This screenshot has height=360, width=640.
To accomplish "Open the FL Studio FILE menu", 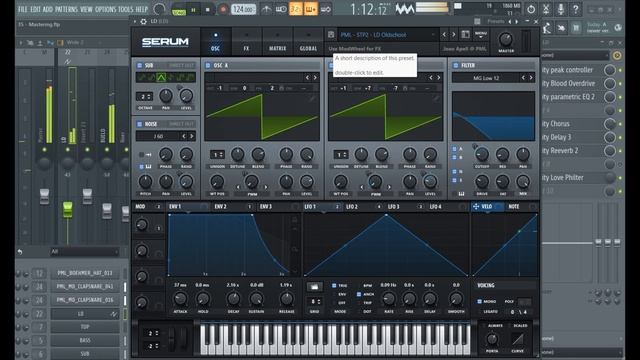I will tap(23, 9).
